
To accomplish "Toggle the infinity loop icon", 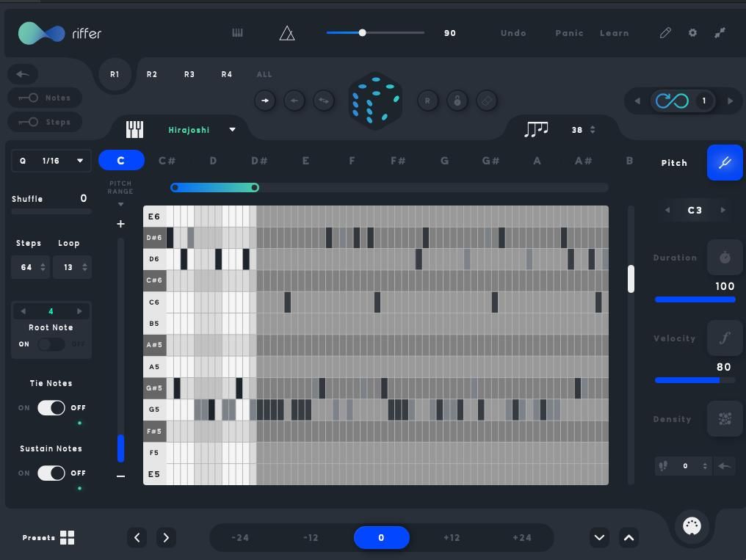I will tap(672, 101).
